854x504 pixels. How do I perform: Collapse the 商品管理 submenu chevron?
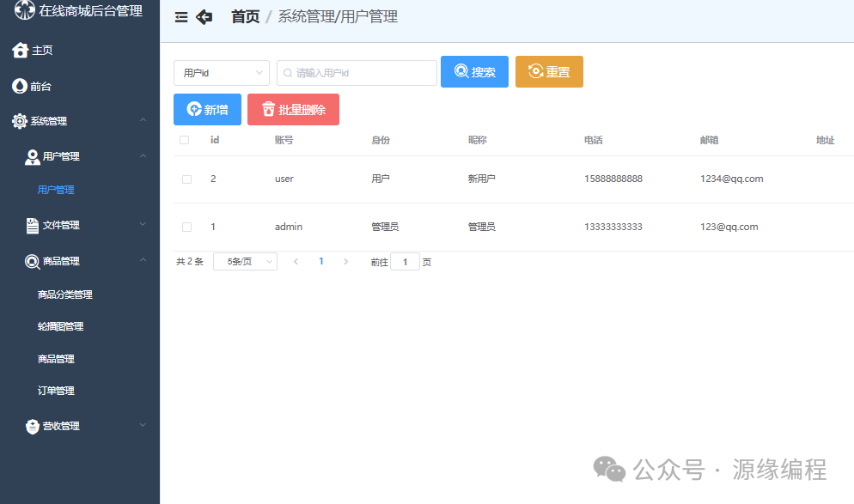point(142,260)
